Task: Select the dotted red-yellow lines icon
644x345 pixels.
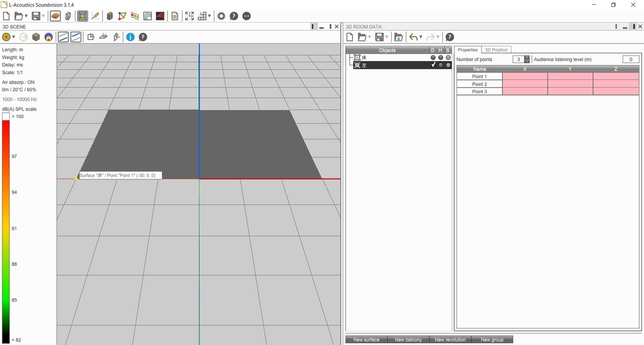Action: coord(135,16)
